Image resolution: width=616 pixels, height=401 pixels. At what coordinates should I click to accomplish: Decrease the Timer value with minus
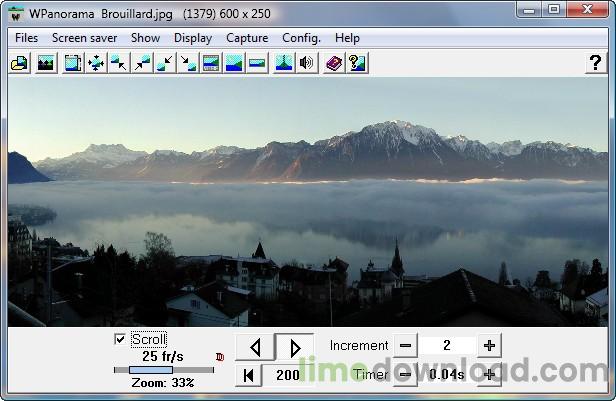tap(405, 374)
